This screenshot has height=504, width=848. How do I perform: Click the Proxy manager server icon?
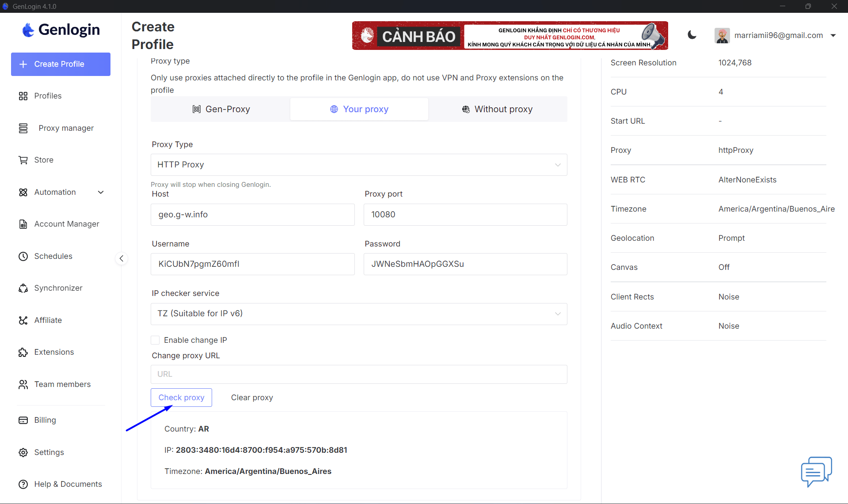(23, 128)
